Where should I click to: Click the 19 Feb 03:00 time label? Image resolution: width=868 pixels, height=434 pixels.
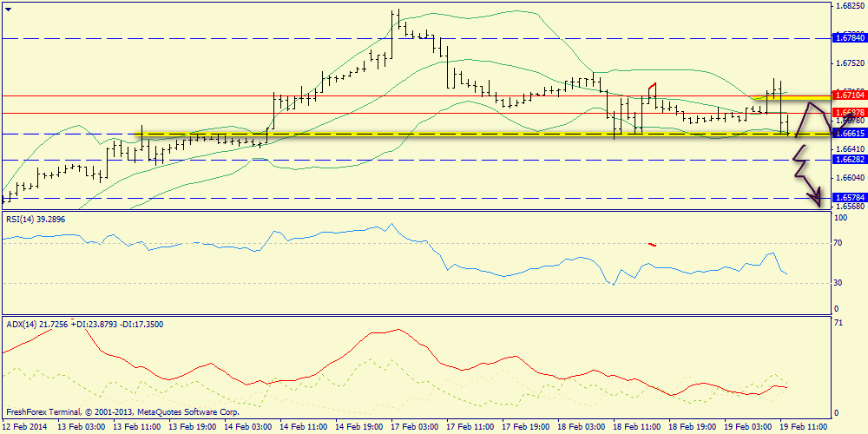coord(746,427)
